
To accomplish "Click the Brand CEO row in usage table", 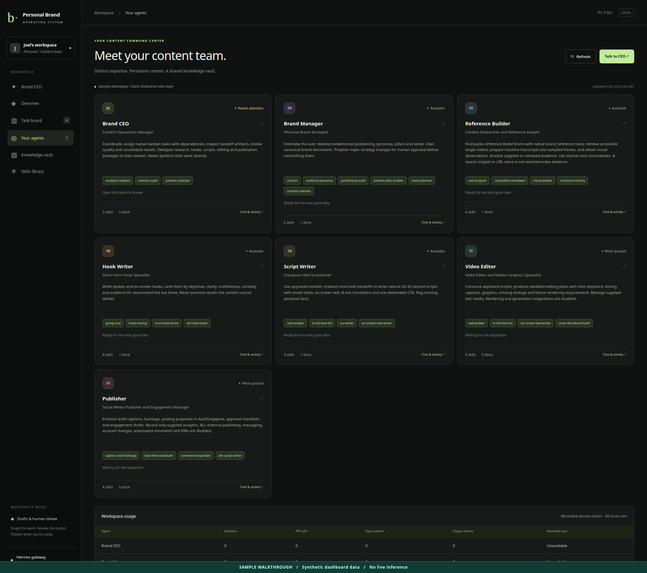I will [364, 546].
